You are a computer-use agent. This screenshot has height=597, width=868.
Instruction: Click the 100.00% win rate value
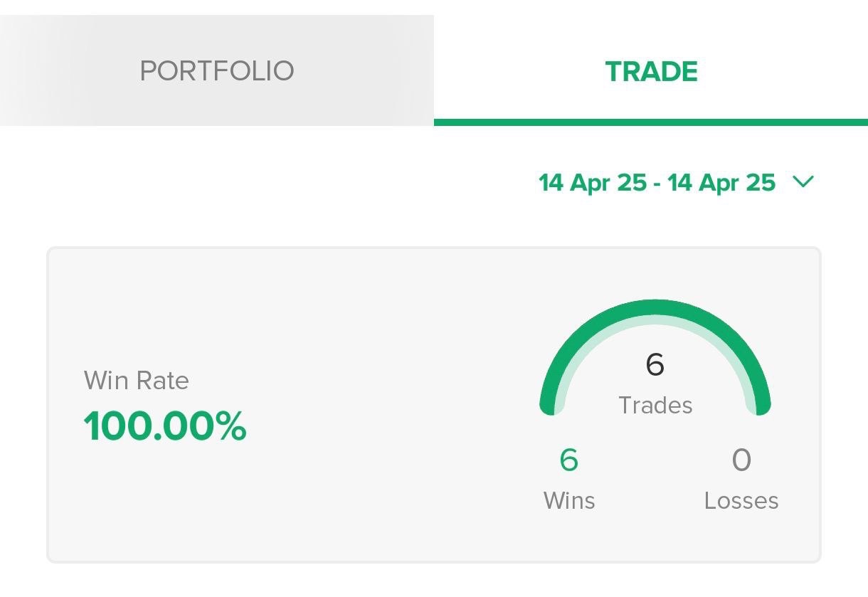tap(165, 427)
